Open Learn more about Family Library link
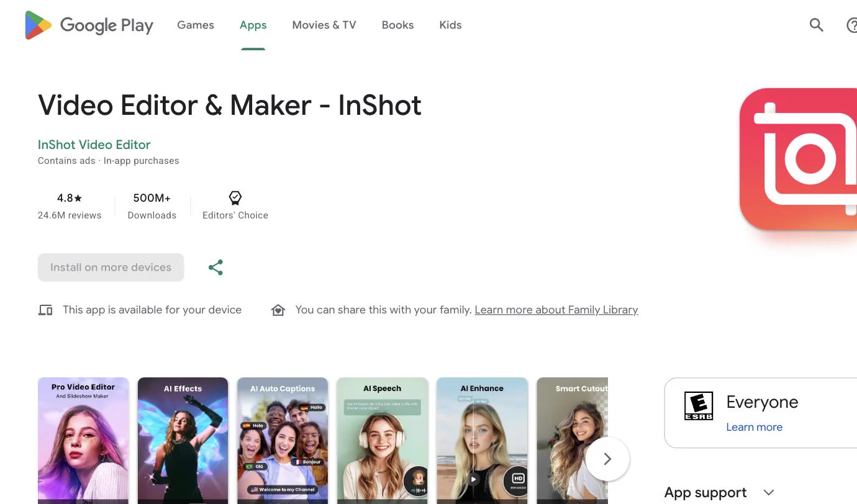Viewport: 857px width, 504px height. point(556,310)
